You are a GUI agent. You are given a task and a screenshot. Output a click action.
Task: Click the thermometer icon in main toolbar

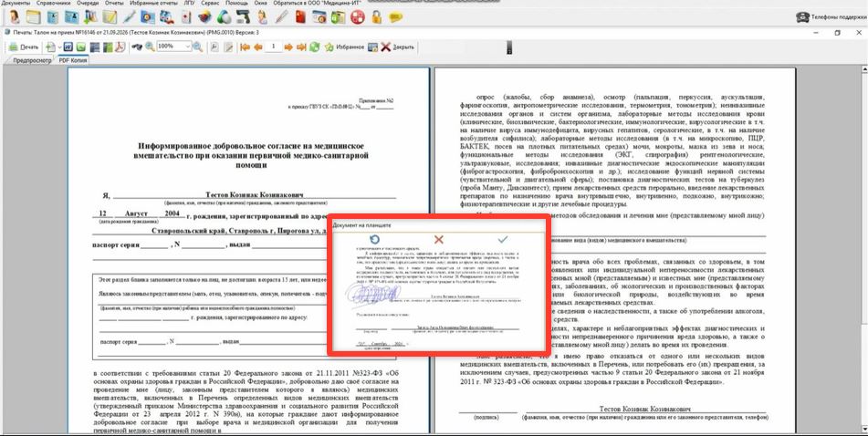click(x=281, y=16)
